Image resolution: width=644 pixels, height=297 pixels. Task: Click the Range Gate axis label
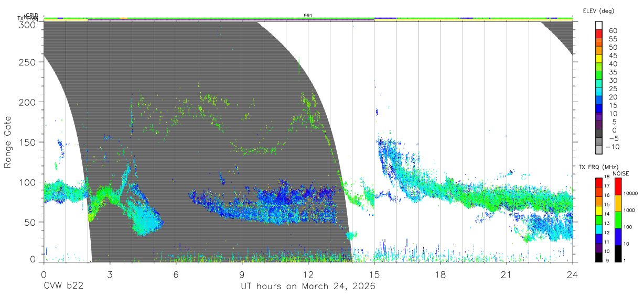[8, 142]
